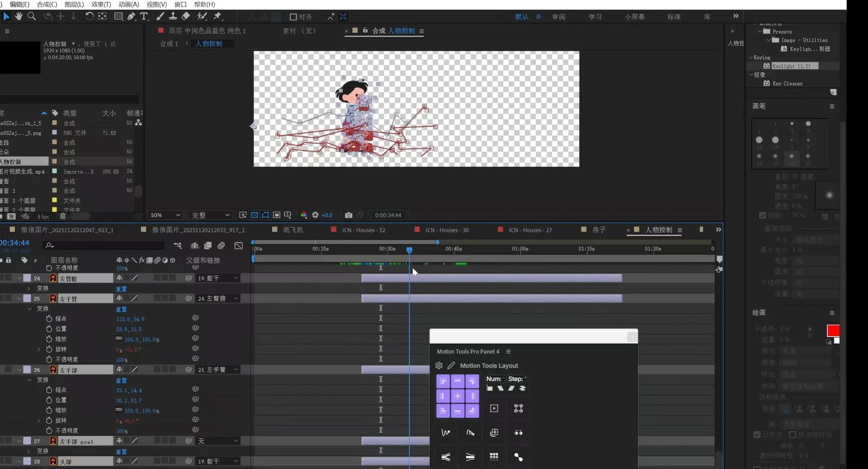Image resolution: width=868 pixels, height=469 pixels.
Task: Choose the Puppet Pin tool
Action: 218,16
